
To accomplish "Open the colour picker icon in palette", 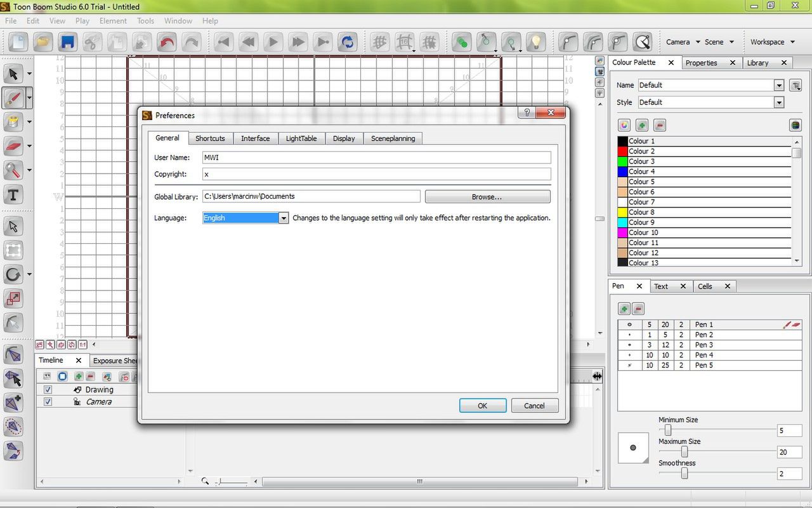I will (624, 125).
